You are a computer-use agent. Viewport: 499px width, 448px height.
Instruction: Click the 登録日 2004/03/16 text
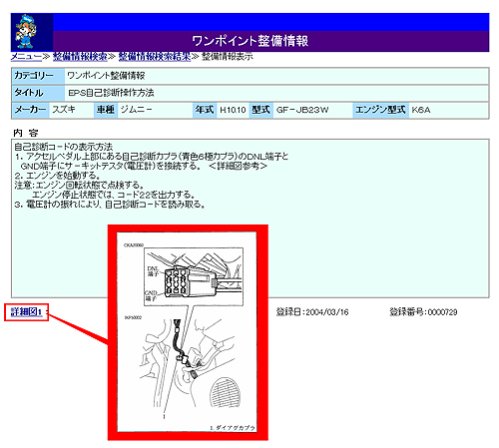[312, 312]
